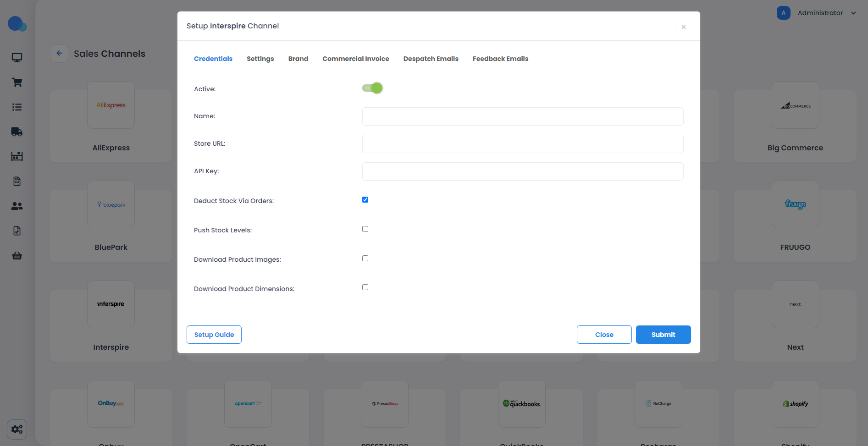The height and width of the screenshot is (446, 868).
Task: Open the Setup Guide
Action: [214, 335]
